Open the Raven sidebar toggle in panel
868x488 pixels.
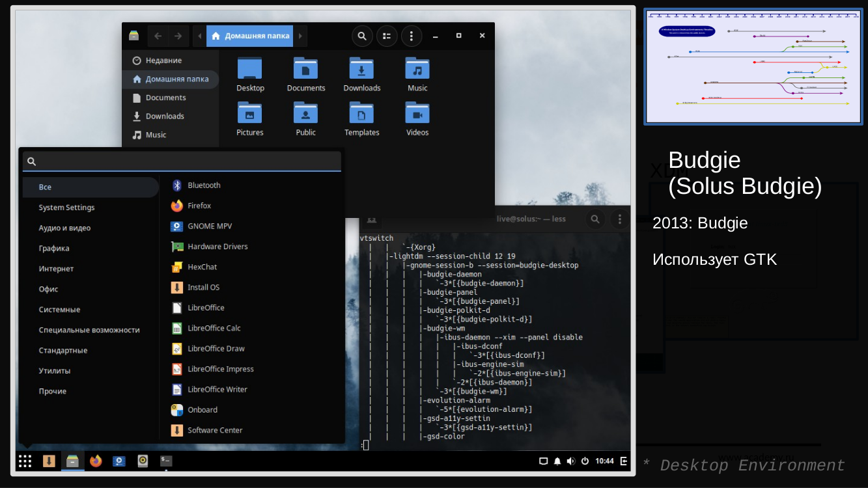click(624, 461)
